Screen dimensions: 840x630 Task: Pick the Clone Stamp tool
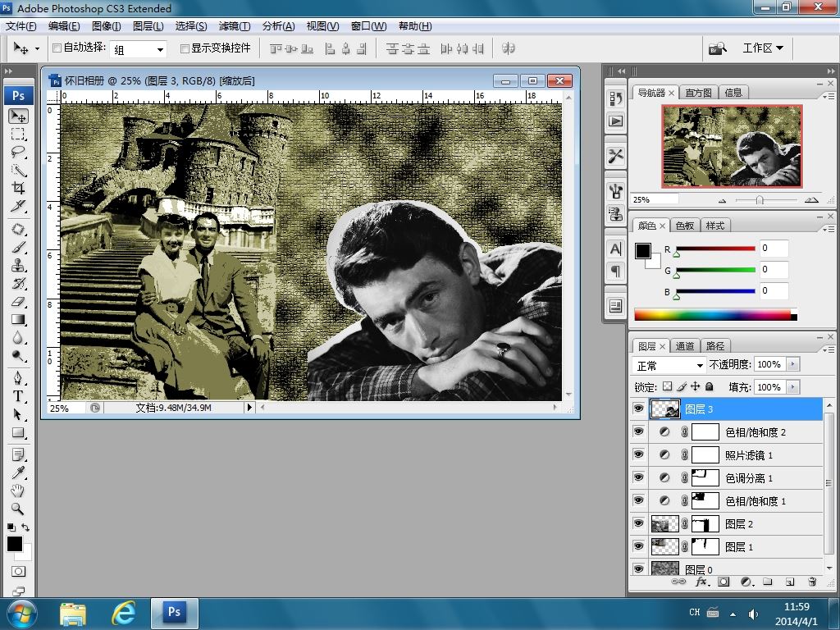[x=18, y=265]
